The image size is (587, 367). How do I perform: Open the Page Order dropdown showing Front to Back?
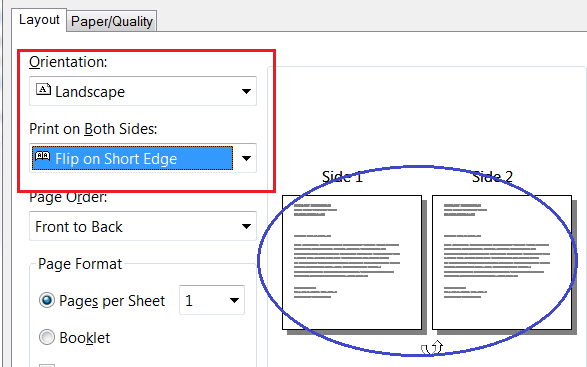[x=143, y=226]
